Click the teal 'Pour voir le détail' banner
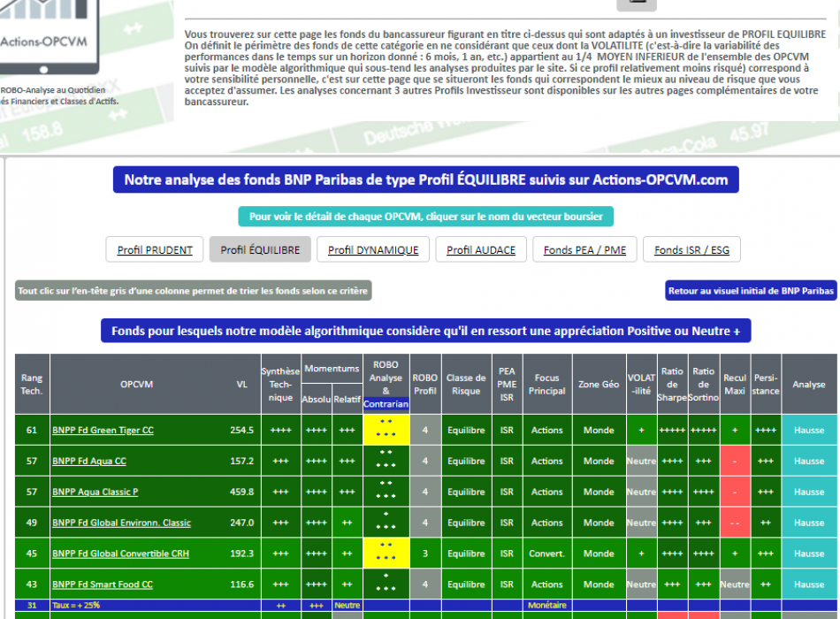This screenshot has width=840, height=619. pos(426,217)
